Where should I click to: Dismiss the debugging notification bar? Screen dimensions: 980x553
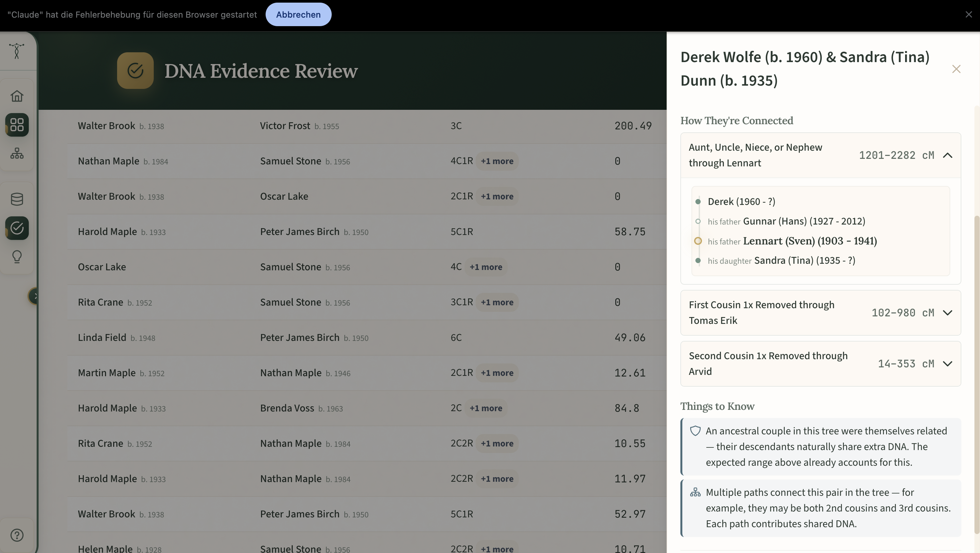[969, 14]
